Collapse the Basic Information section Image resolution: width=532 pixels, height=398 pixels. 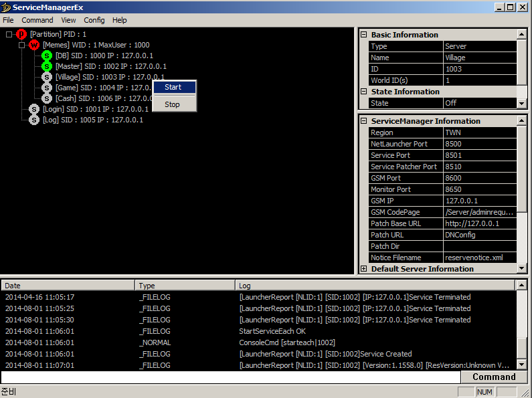point(364,35)
